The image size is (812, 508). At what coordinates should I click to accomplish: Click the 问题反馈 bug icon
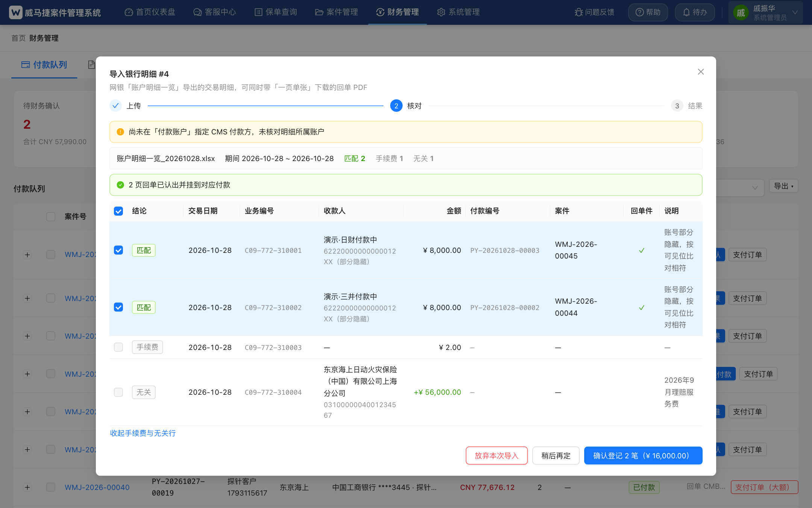579,12
